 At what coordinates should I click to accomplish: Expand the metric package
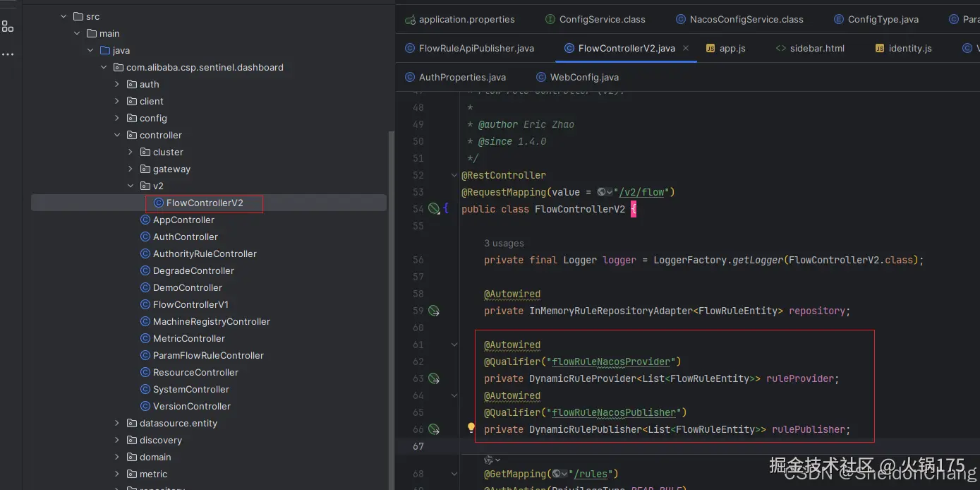pyautogui.click(x=117, y=474)
